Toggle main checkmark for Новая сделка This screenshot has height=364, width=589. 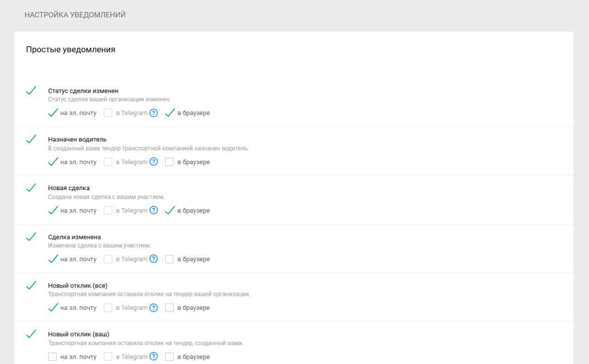(x=30, y=188)
